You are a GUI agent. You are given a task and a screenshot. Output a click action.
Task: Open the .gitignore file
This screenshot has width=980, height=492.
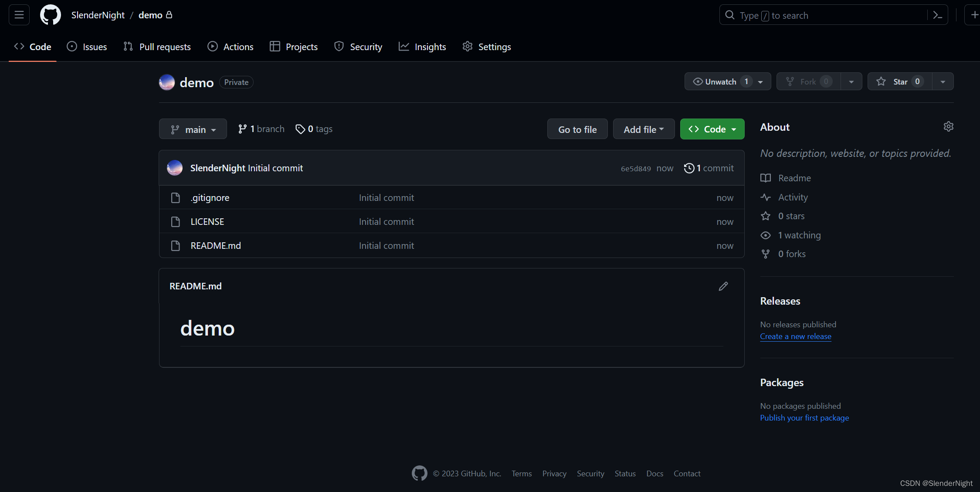click(x=210, y=198)
